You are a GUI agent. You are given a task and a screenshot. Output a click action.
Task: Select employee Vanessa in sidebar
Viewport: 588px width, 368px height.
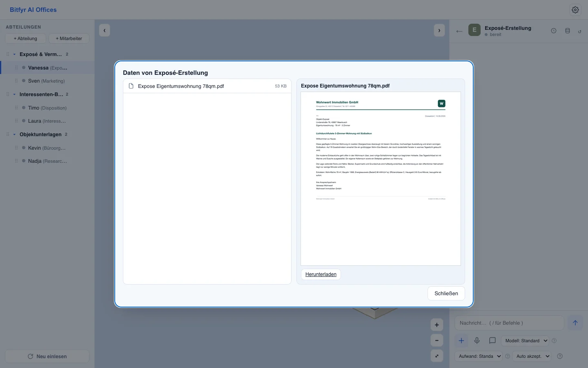pyautogui.click(x=47, y=68)
